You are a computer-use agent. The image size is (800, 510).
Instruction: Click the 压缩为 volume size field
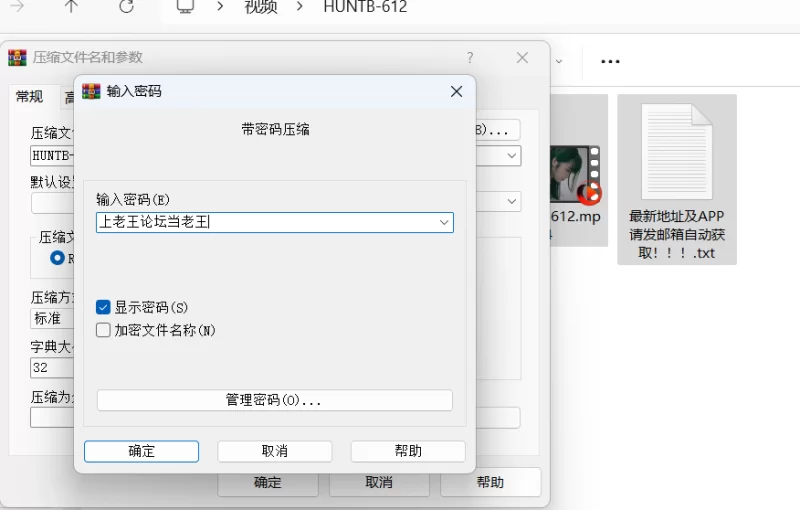tap(53, 417)
